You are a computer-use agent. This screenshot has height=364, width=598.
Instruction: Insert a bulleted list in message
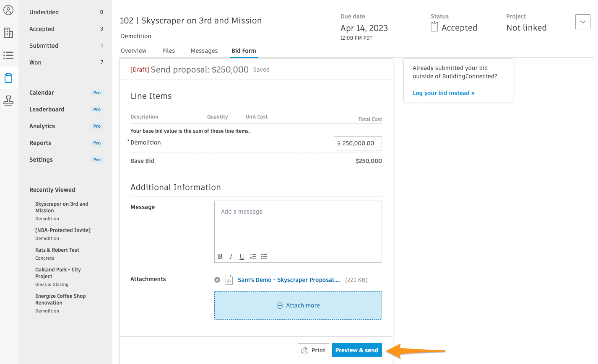tap(264, 256)
